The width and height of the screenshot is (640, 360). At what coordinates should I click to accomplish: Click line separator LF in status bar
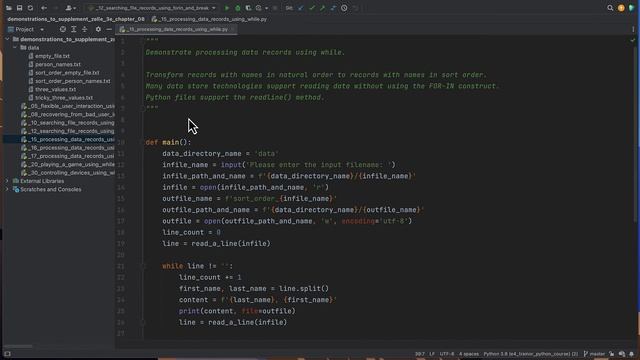click(x=432, y=354)
